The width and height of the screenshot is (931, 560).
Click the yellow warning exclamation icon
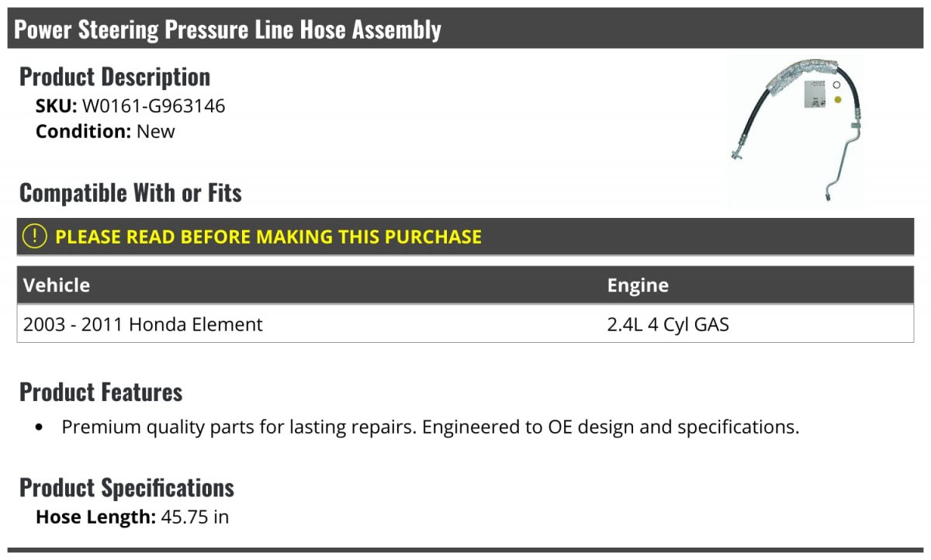click(x=35, y=237)
